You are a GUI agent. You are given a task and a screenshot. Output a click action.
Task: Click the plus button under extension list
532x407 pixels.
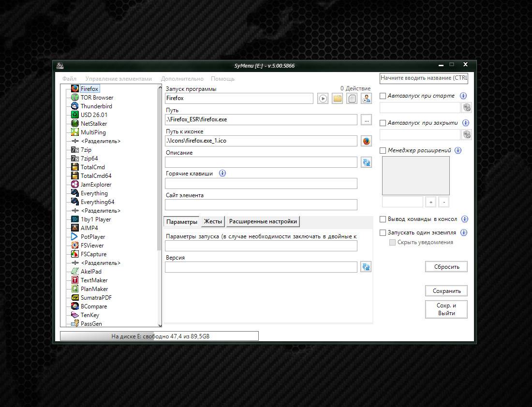click(x=430, y=202)
